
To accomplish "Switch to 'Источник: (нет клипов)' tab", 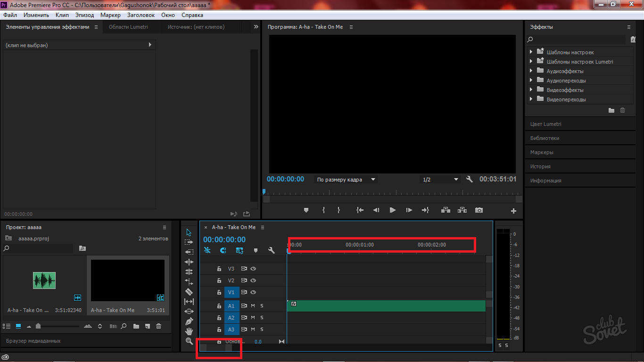I will (196, 27).
